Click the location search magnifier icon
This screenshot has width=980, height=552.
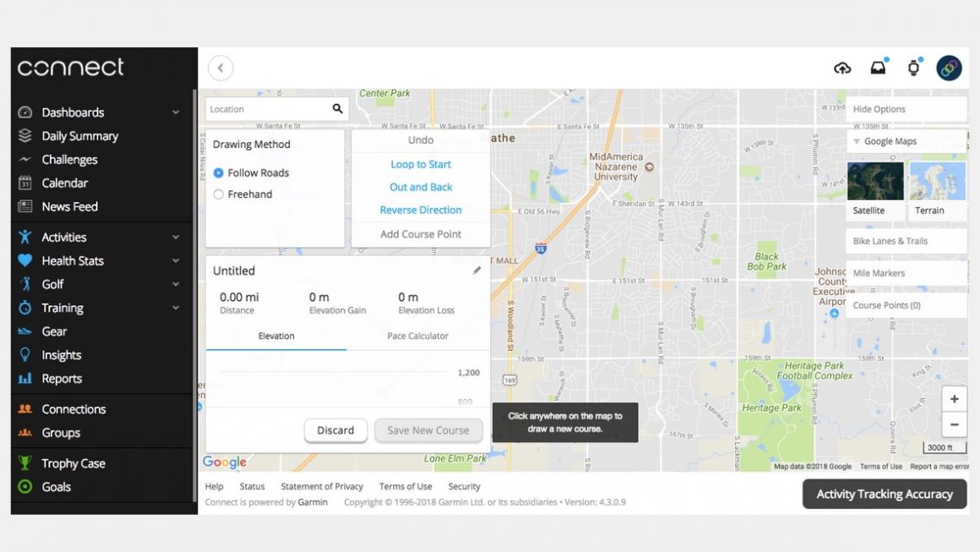pos(337,109)
